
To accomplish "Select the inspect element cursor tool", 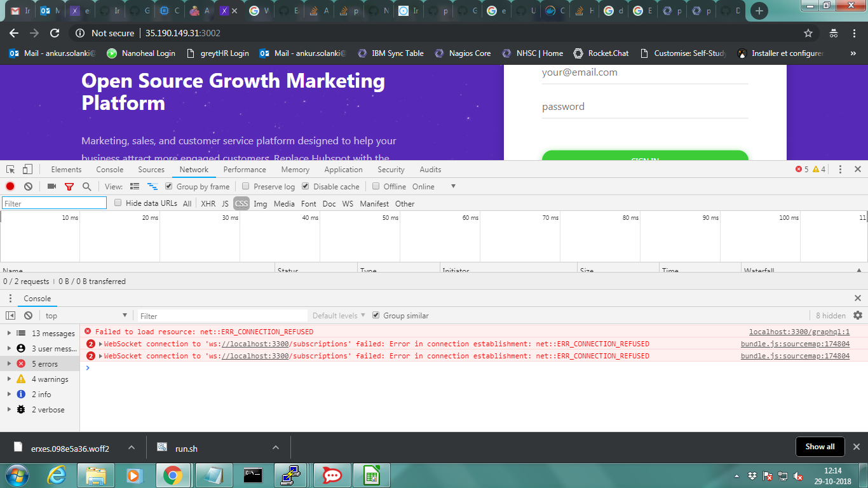I will point(10,169).
